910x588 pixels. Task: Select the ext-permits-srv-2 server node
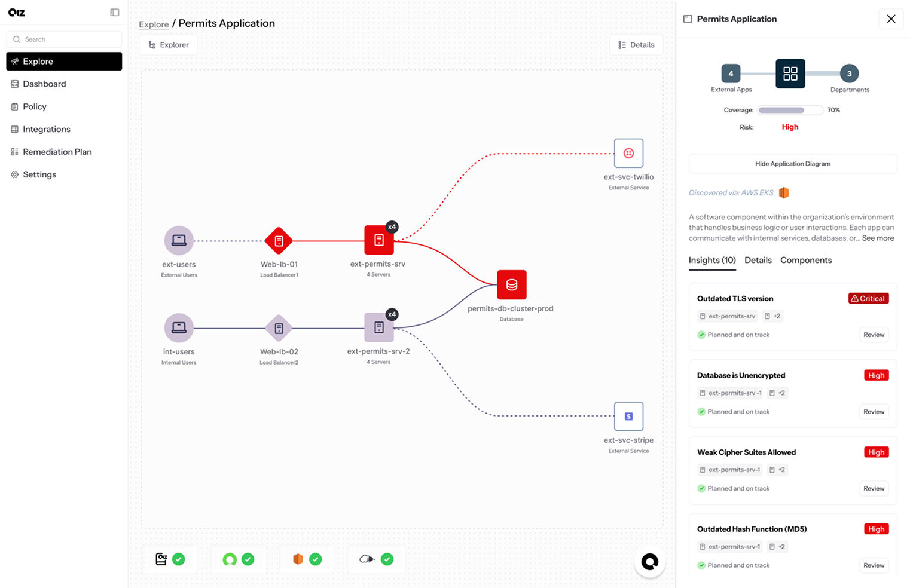pyautogui.click(x=379, y=327)
